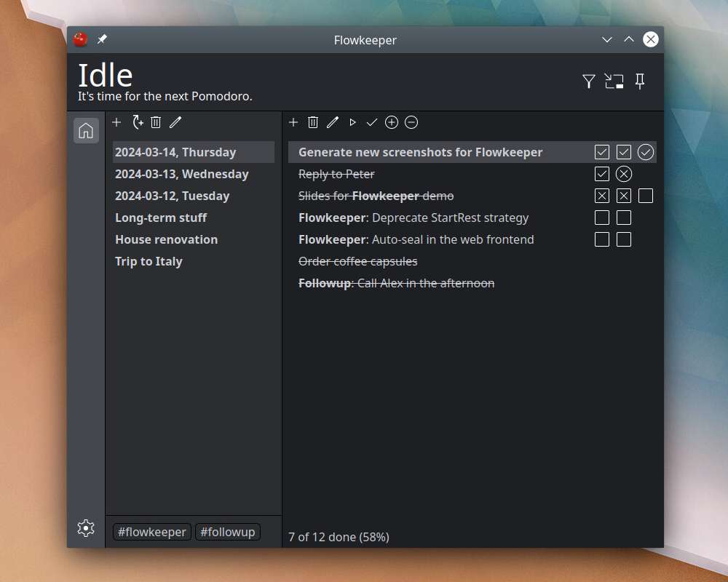
Task: Select 'Slides for Flowkeeper demo' work item
Action: click(376, 196)
